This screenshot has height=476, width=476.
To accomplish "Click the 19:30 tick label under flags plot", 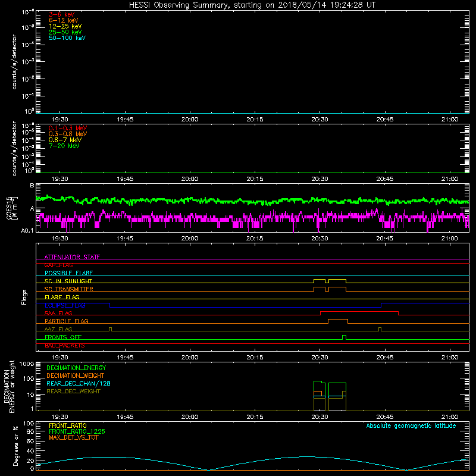I will point(60,358).
